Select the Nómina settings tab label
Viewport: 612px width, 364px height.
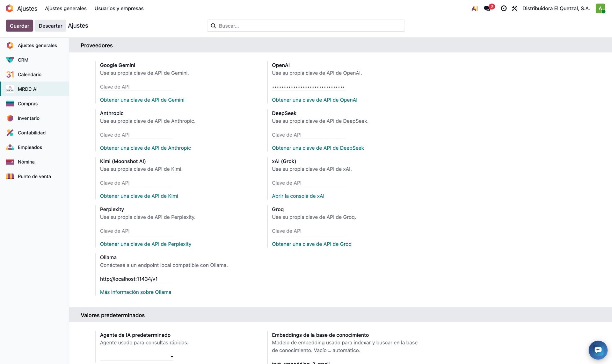[x=26, y=162]
